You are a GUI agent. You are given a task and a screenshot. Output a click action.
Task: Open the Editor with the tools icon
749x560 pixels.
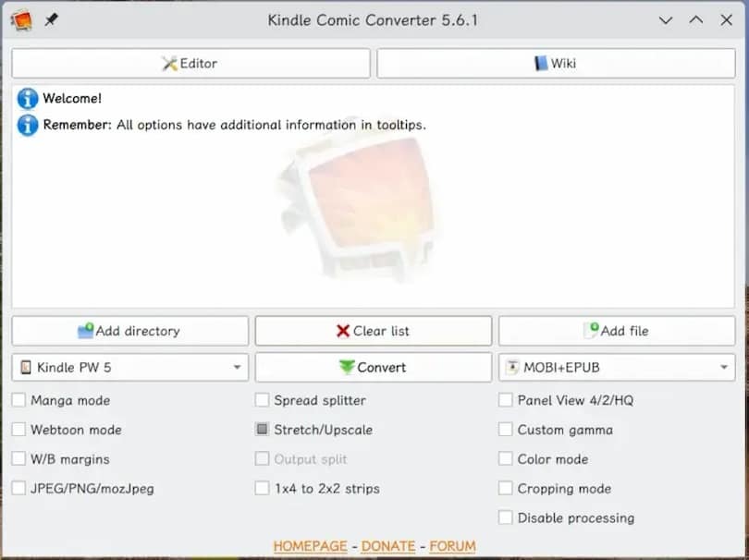tap(190, 63)
